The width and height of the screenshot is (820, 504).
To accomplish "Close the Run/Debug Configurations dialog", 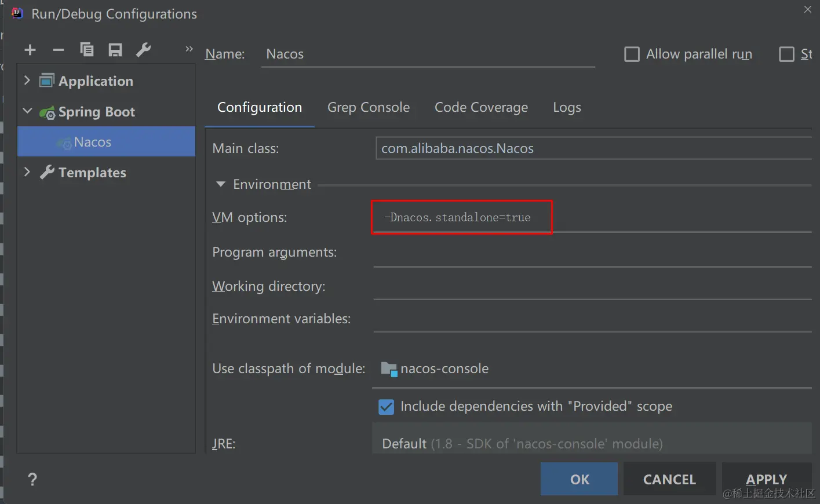I will pos(808,9).
